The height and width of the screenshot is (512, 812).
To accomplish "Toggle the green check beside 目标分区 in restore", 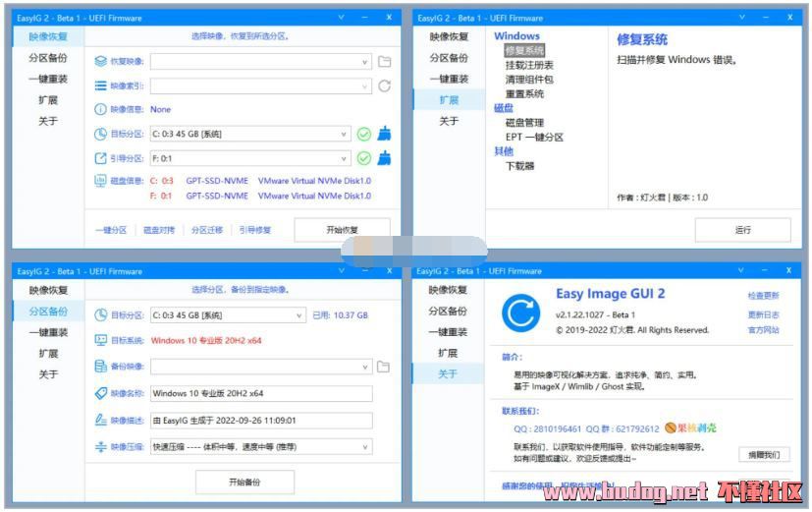I will pyautogui.click(x=363, y=134).
